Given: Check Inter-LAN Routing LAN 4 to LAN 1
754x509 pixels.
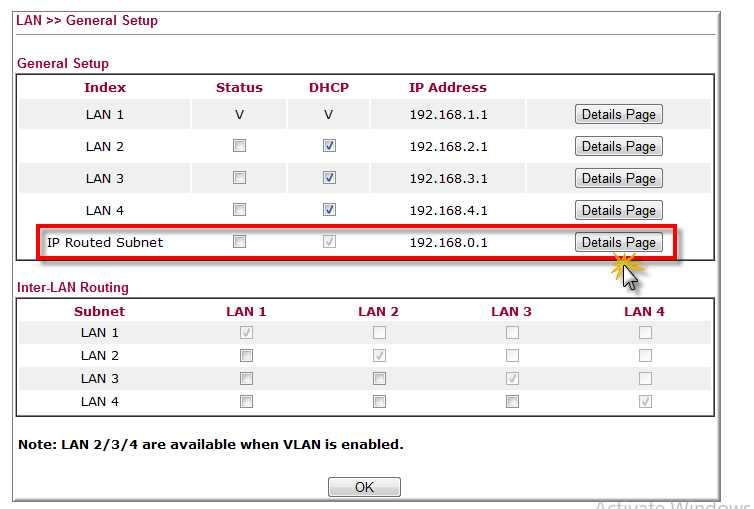Looking at the screenshot, I should point(246,401).
